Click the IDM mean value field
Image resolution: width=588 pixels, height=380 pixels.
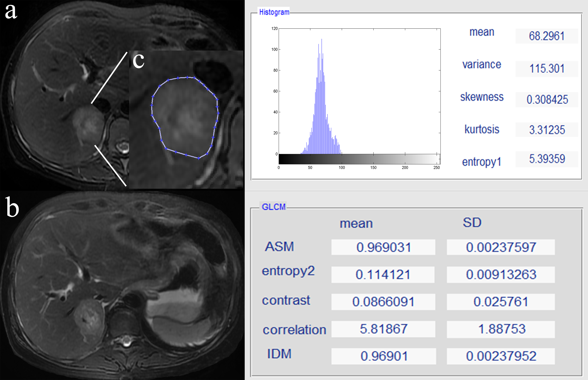click(x=383, y=356)
